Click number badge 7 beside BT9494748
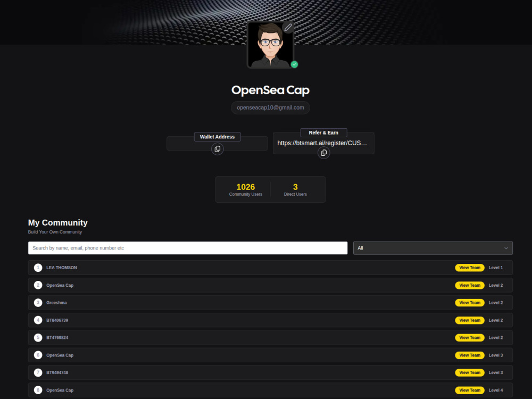This screenshot has height=399, width=532. (x=38, y=372)
